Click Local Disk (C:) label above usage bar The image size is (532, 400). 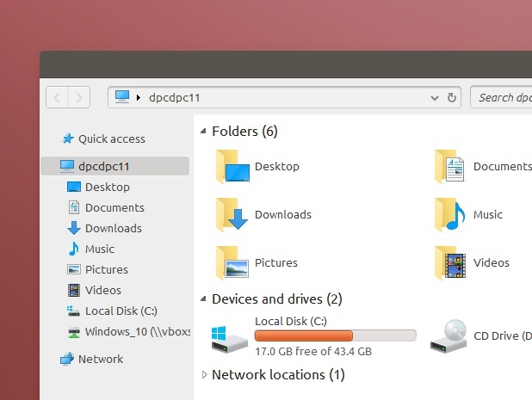[x=291, y=321]
